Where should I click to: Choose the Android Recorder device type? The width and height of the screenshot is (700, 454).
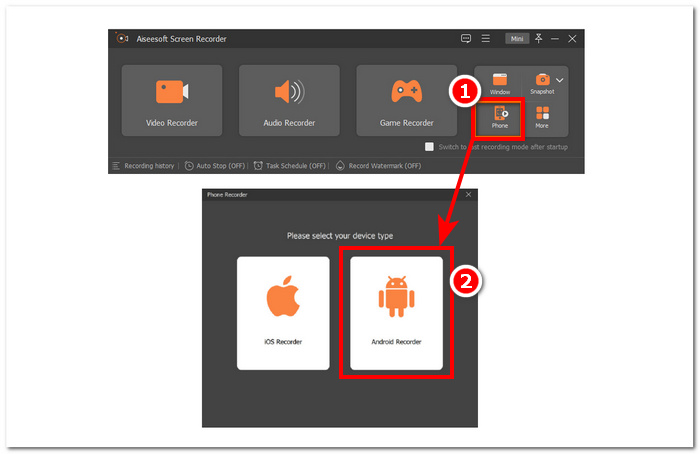tap(396, 313)
